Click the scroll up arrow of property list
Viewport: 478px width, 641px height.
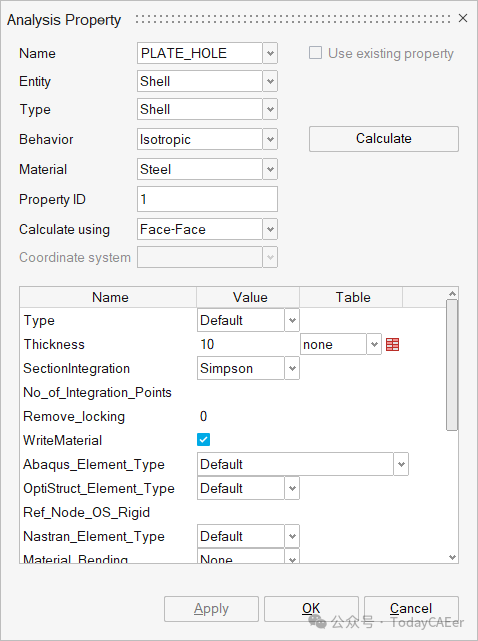coord(452,294)
